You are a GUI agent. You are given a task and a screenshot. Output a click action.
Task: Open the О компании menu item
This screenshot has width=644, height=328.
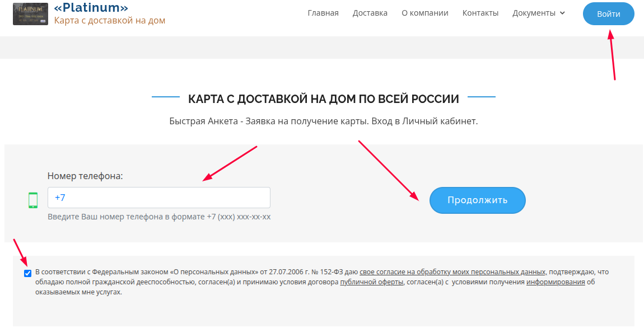click(425, 13)
